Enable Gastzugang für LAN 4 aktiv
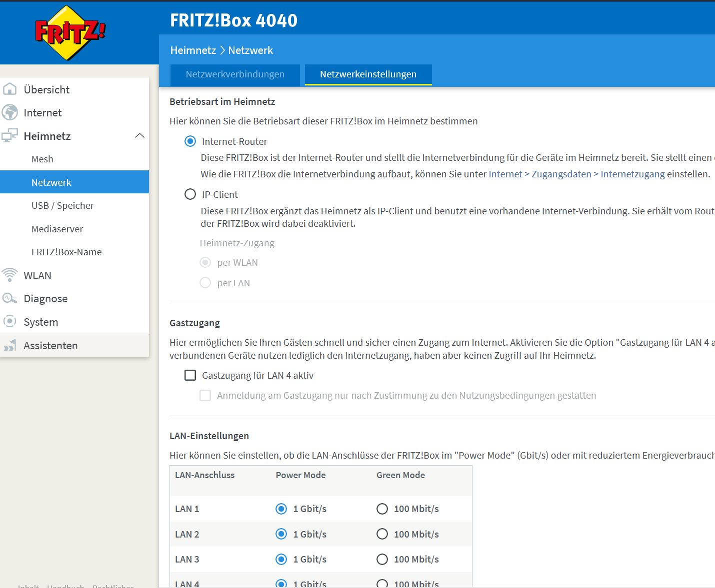The width and height of the screenshot is (715, 588). 190,375
